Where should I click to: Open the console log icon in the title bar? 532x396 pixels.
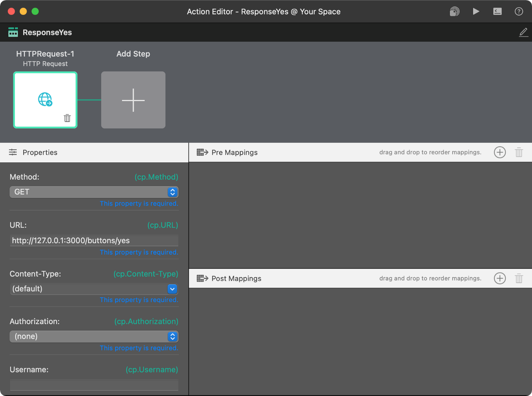497,11
